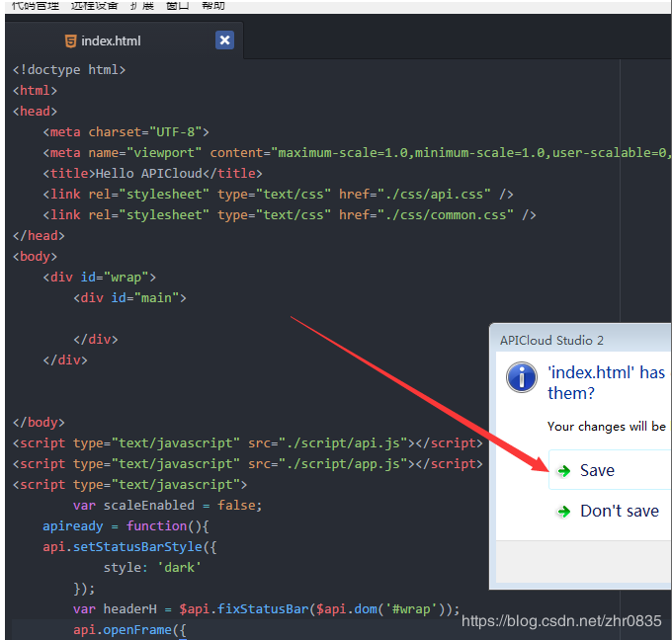The image size is (672, 640).
Task: Open the 窗口 menu
Action: tap(178, 6)
